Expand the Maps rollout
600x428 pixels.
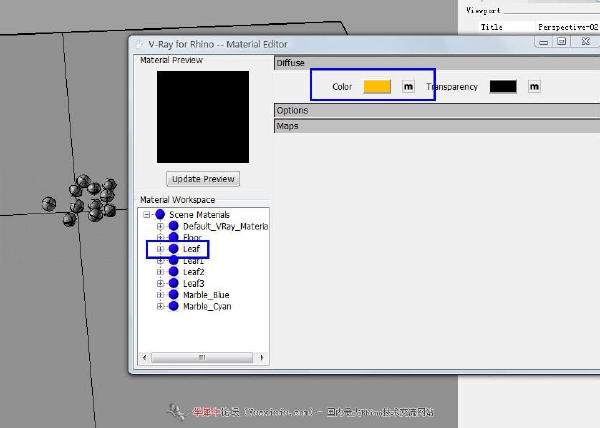click(288, 126)
